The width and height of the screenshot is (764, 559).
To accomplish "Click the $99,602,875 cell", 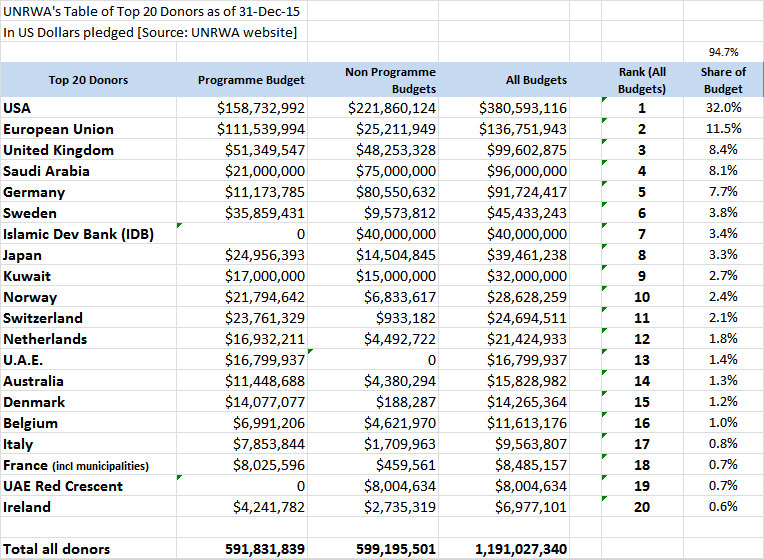I will pyautogui.click(x=504, y=150).
